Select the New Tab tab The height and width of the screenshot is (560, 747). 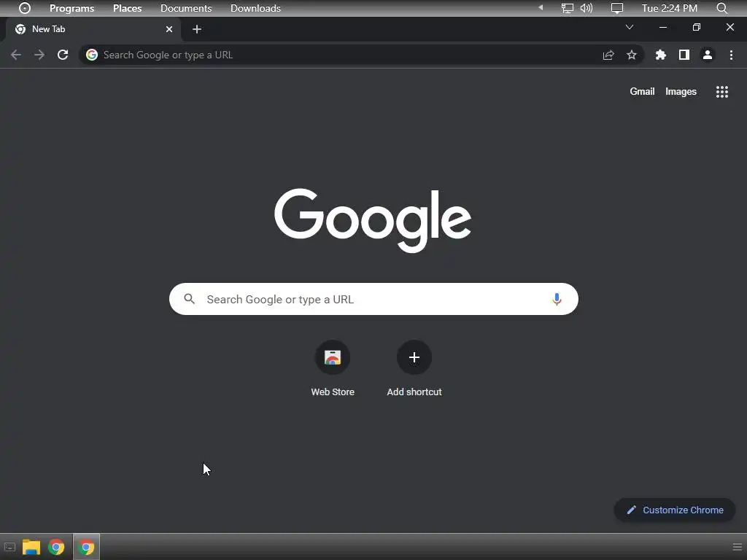click(93, 29)
